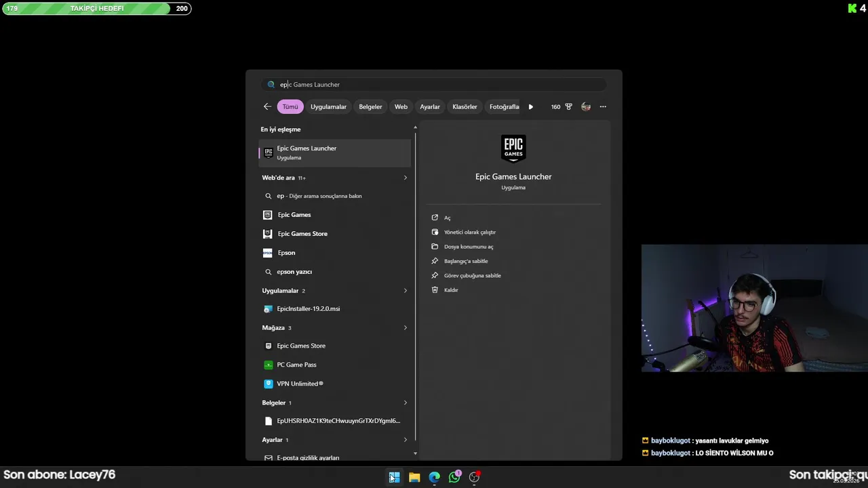This screenshot has width=868, height=488.
Task: Open OBS Studio from the taskbar
Action: tap(475, 477)
